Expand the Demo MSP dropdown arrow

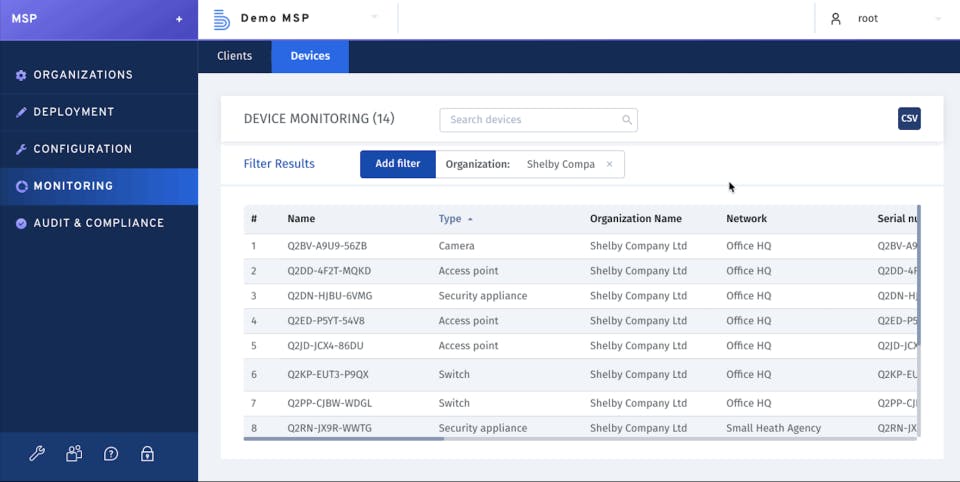click(x=374, y=17)
